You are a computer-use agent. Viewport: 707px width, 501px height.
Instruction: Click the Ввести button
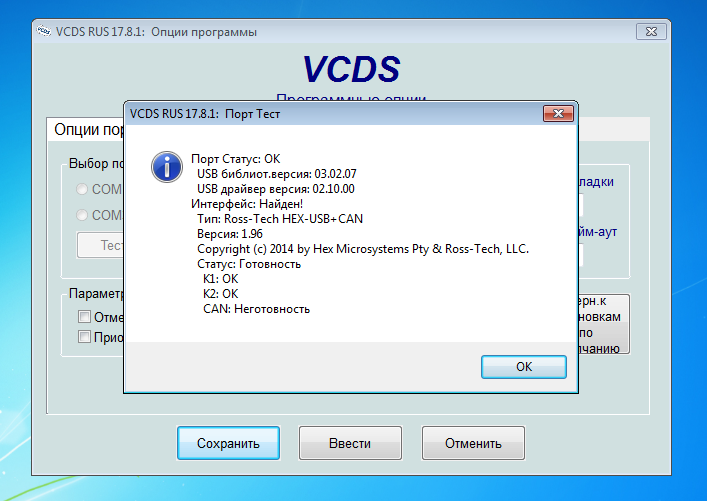tap(350, 443)
